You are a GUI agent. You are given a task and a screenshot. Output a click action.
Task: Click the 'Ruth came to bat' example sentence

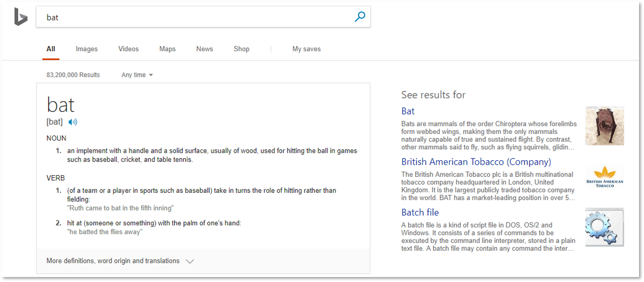pyautogui.click(x=120, y=208)
